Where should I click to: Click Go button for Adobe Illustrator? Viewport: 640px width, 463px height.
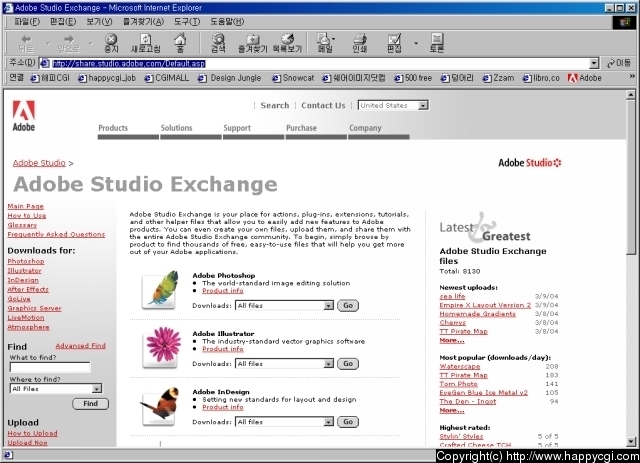[x=348, y=364]
